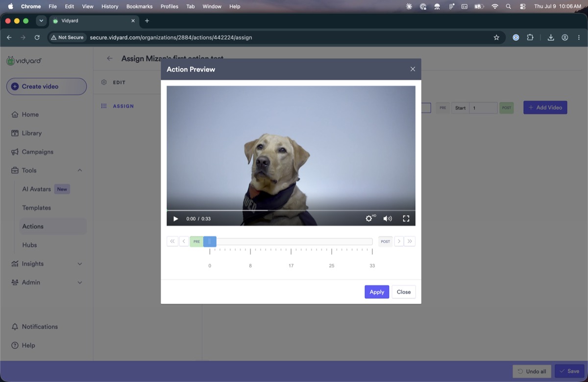Image resolution: width=588 pixels, height=382 pixels.
Task: Go back with page back arrow
Action: [x=110, y=58]
